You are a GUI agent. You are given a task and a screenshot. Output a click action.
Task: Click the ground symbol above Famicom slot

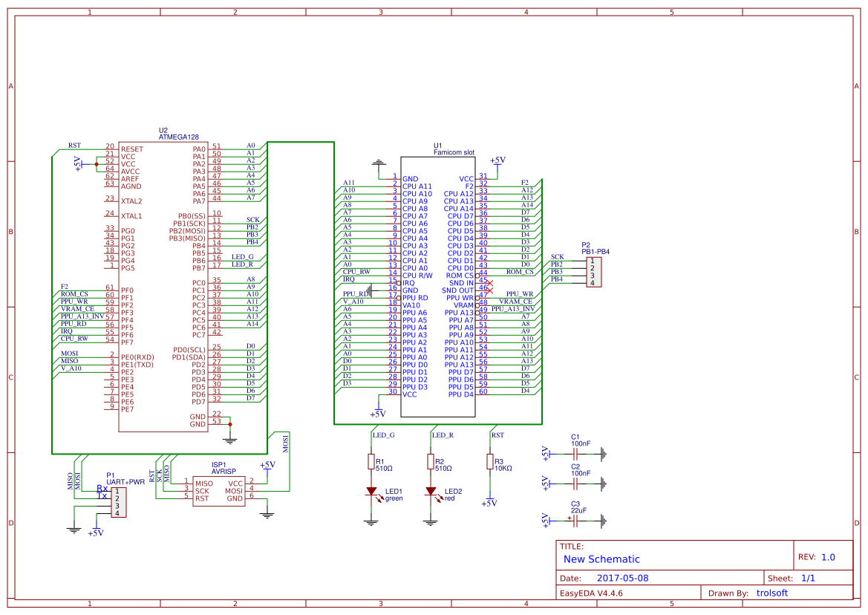pyautogui.click(x=379, y=163)
